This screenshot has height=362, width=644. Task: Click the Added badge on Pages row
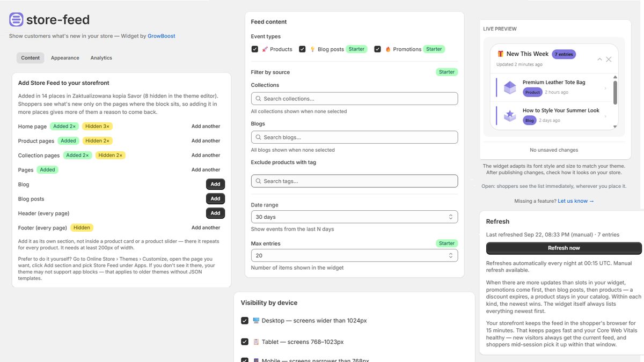tap(47, 170)
